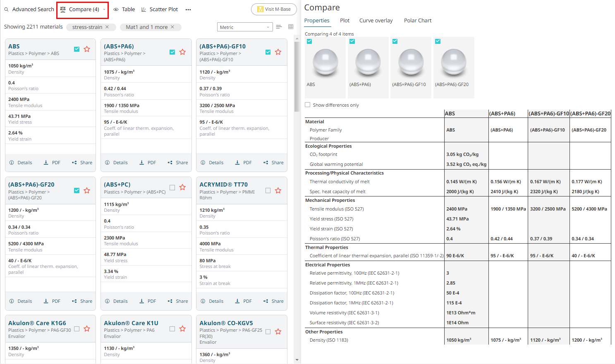Switch to the Plot tab

coord(345,21)
